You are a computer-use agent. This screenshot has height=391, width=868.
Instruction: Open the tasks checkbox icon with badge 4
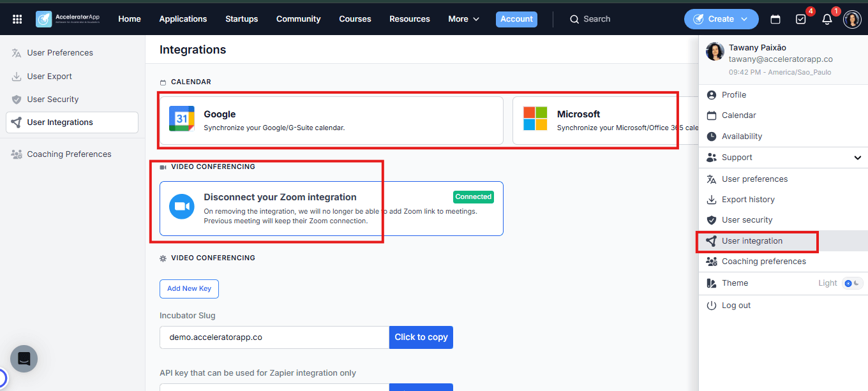[x=801, y=19]
